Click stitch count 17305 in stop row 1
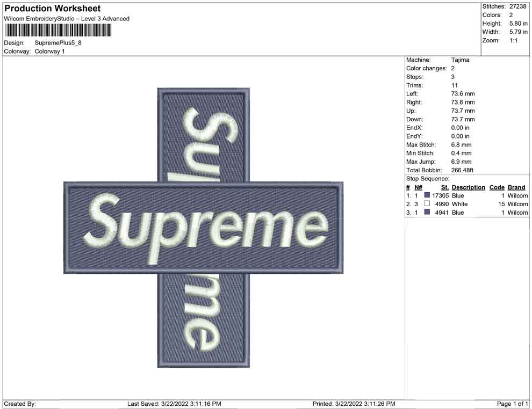The width and height of the screenshot is (532, 409). point(440,195)
